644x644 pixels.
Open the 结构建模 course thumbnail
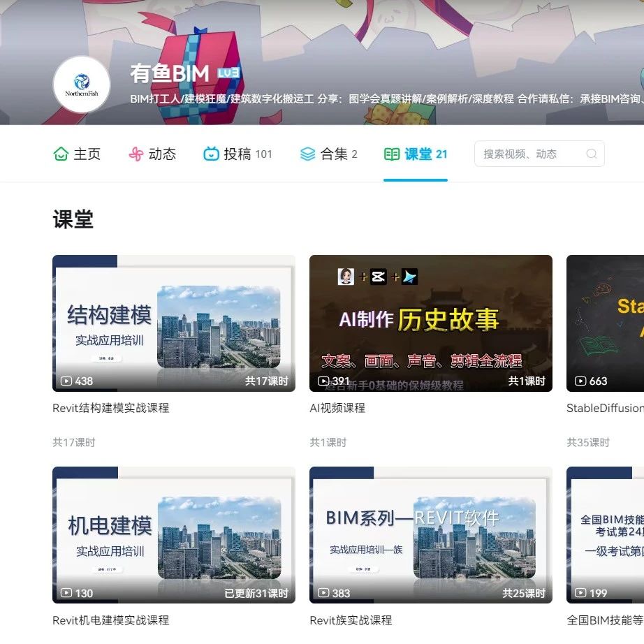click(174, 323)
